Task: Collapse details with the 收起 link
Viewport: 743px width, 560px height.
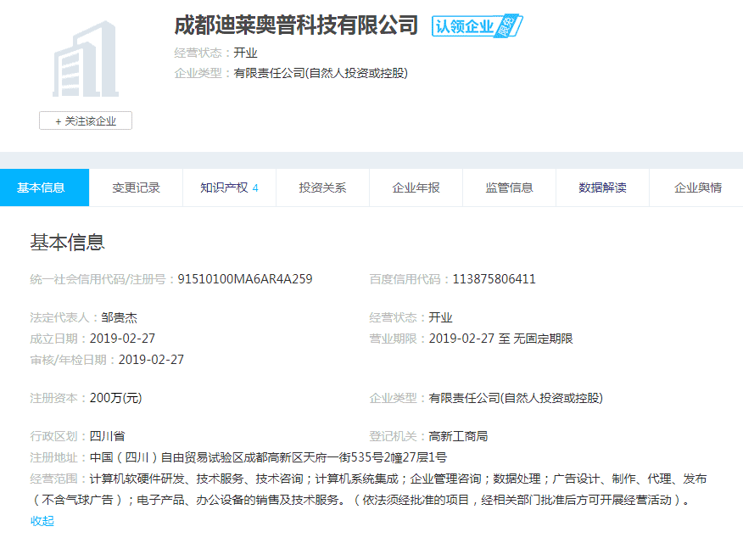Action: coord(42,521)
